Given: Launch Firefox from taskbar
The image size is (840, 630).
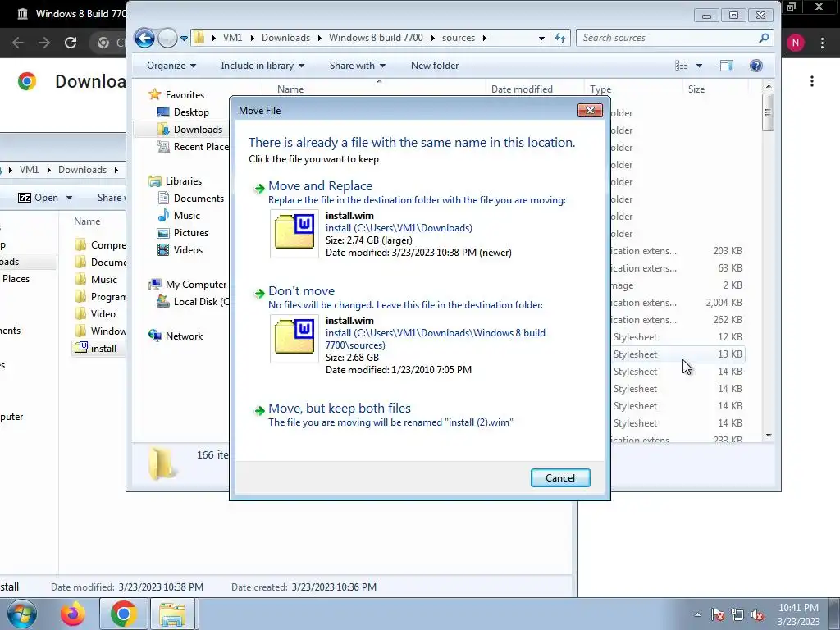Looking at the screenshot, I should tap(72, 614).
